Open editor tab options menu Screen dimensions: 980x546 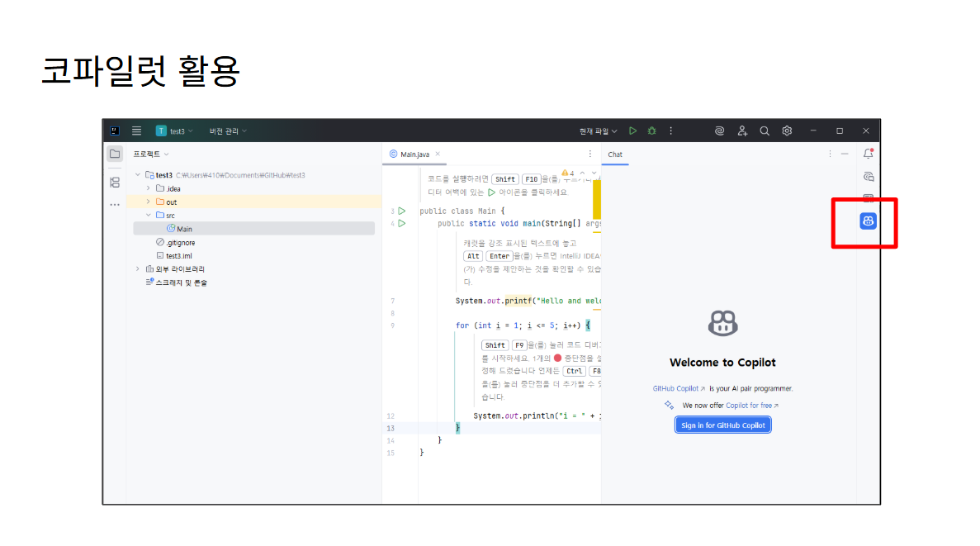(590, 154)
